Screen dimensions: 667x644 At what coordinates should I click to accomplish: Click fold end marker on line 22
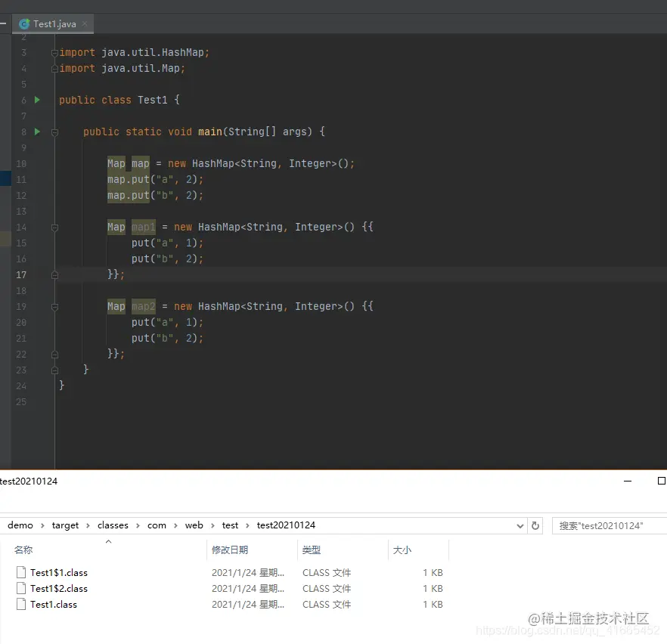click(54, 354)
